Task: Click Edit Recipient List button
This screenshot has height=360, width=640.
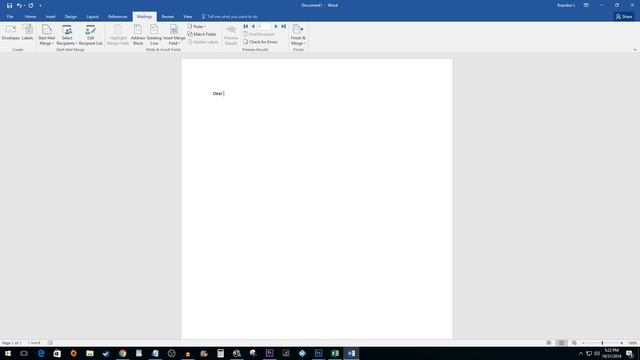Action: click(x=90, y=35)
